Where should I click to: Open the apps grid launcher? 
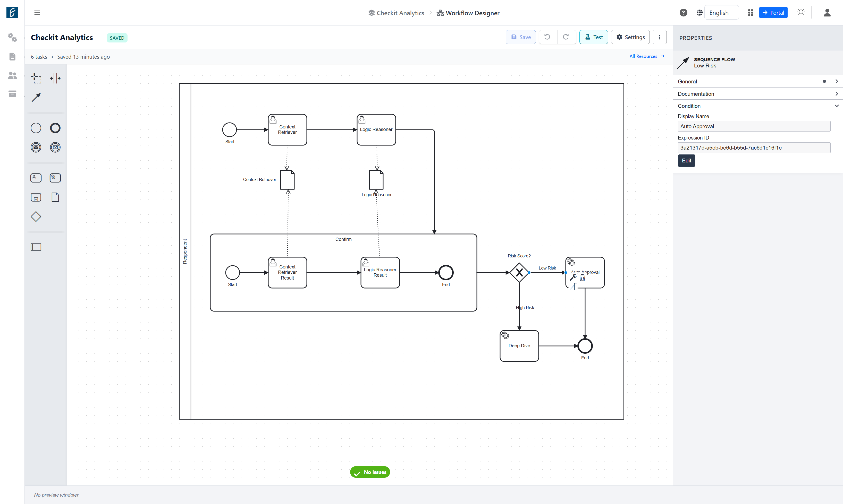click(751, 13)
